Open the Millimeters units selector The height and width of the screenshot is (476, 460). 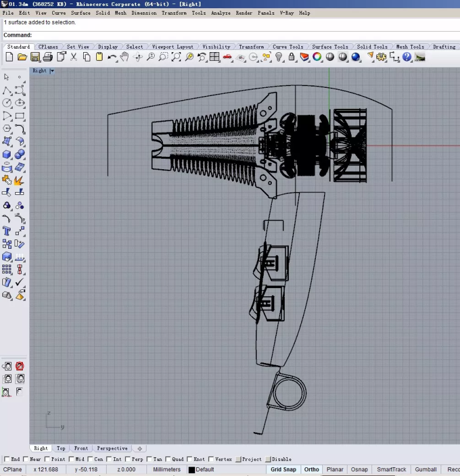[x=167, y=470]
